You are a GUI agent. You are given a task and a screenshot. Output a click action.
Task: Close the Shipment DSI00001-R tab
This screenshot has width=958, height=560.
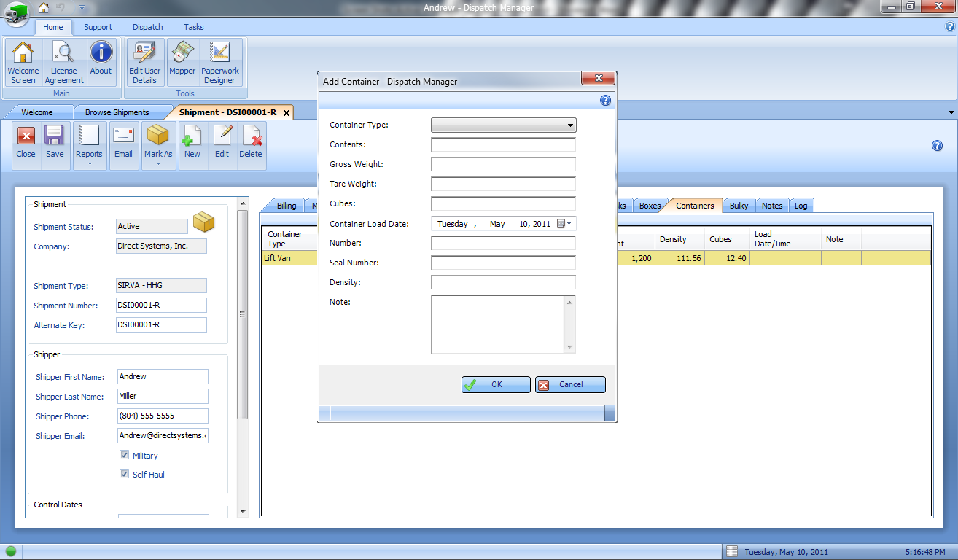(x=287, y=112)
